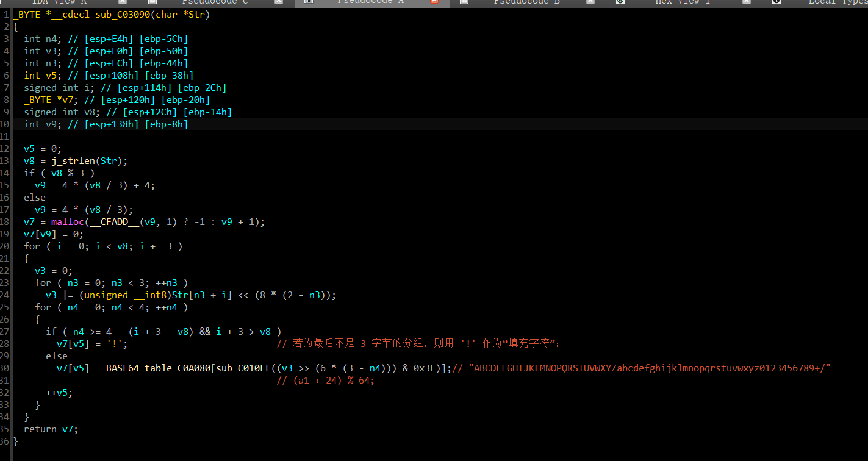The image size is (868, 461).
Task: Click the [ebp-5Ch] stack comment
Action: click(x=163, y=39)
